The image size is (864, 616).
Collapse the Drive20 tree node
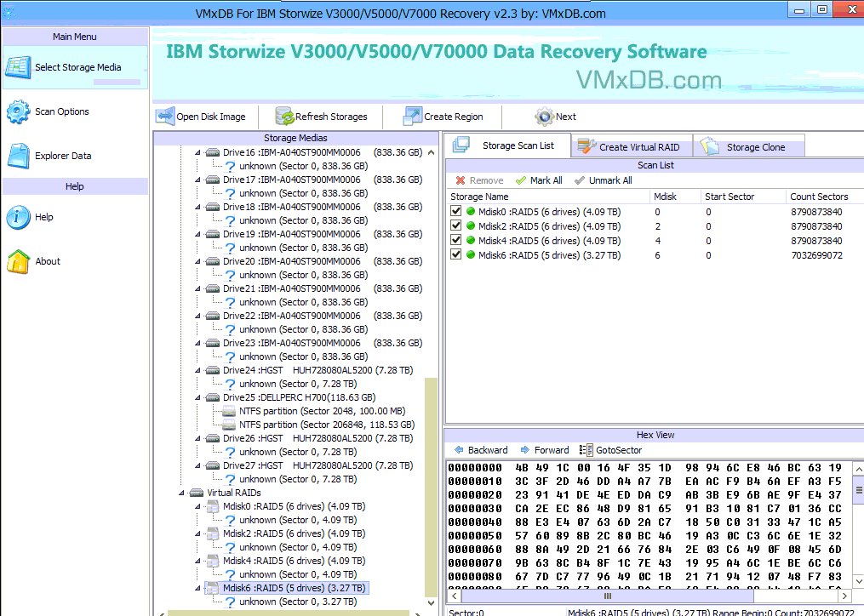click(x=197, y=262)
